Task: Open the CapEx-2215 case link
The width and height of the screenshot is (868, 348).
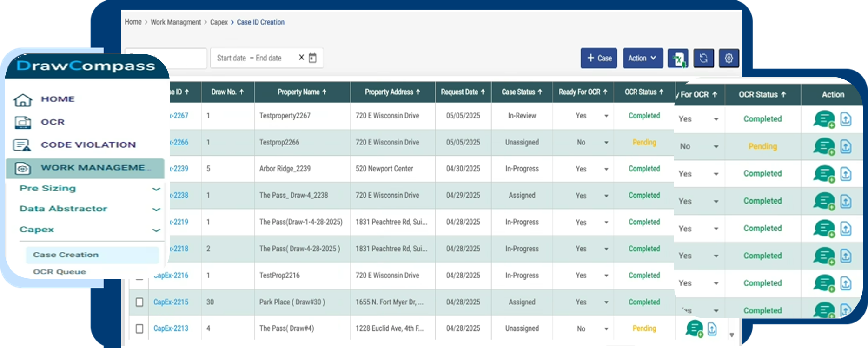Action: (x=171, y=302)
